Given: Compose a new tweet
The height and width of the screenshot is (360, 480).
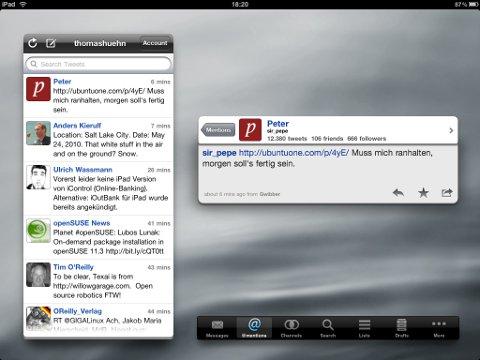Looking at the screenshot, I should pos(51,43).
